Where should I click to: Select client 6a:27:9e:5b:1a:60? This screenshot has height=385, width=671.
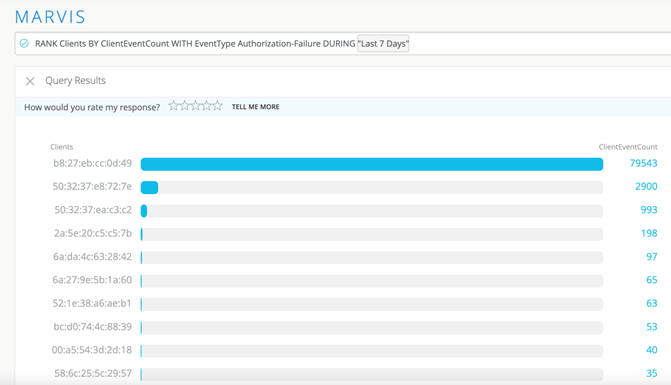click(x=92, y=280)
